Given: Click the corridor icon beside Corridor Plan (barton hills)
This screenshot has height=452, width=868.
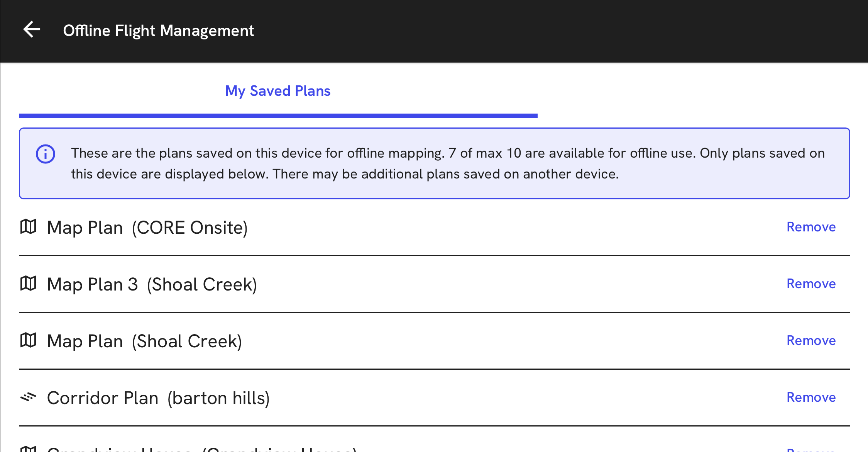Looking at the screenshot, I should click(x=29, y=397).
